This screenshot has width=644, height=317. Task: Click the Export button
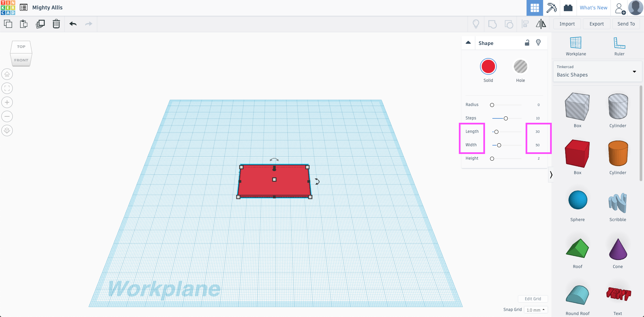[596, 24]
